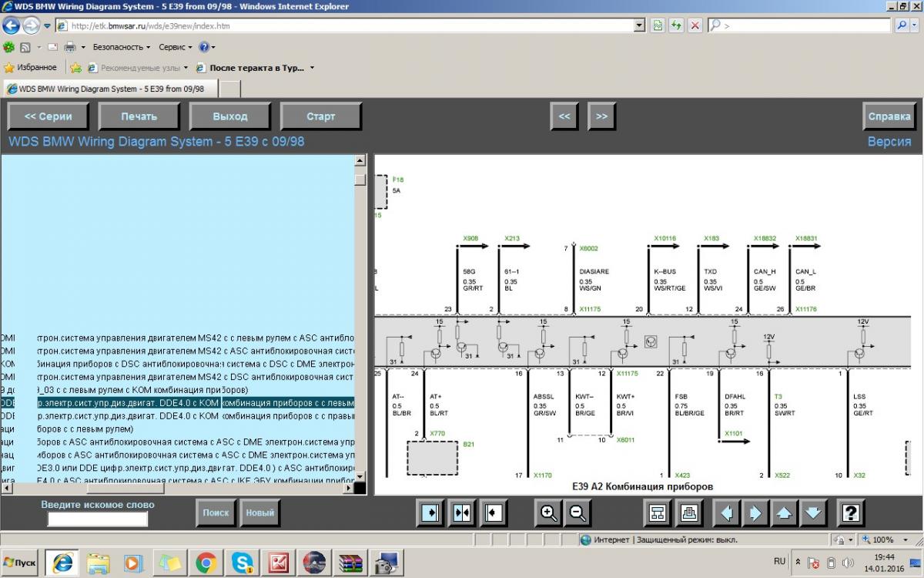Screen dimensions: 924x578
Task: Zoom out of the wiring diagram
Action: click(x=577, y=512)
